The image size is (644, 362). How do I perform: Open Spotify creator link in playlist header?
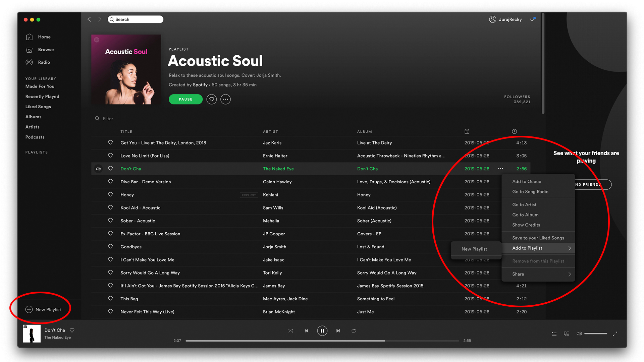(x=200, y=85)
